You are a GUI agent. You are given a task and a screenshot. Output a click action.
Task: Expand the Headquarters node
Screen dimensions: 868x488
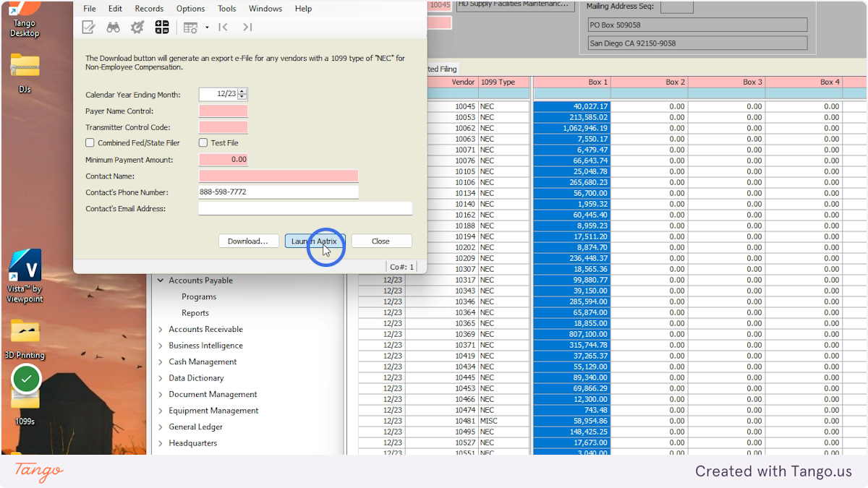pyautogui.click(x=160, y=443)
